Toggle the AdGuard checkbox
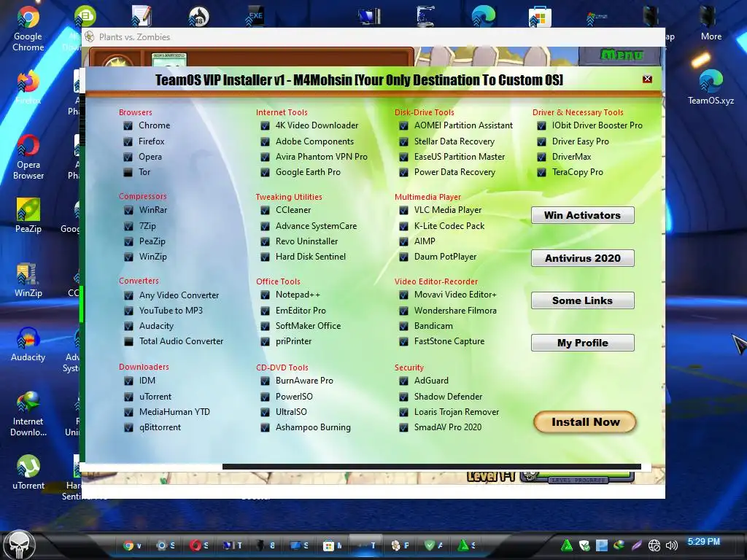 coord(403,381)
